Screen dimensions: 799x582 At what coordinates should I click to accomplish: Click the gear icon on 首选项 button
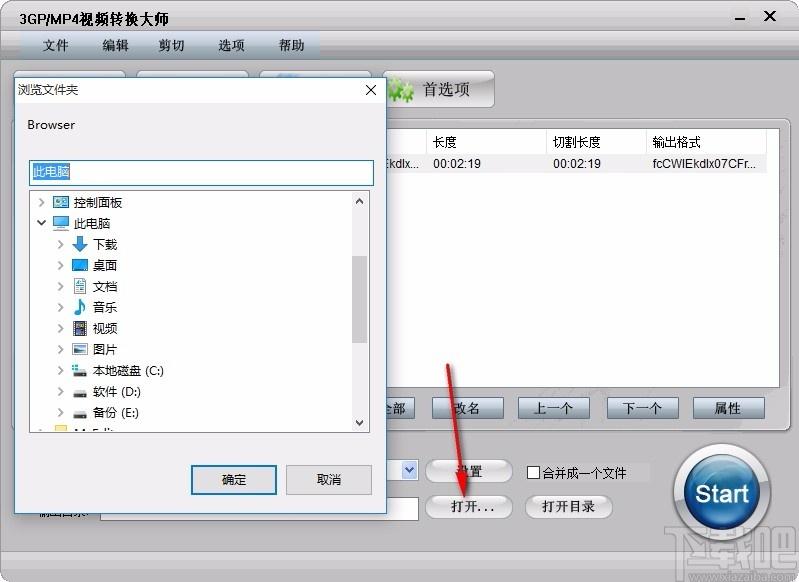point(401,90)
